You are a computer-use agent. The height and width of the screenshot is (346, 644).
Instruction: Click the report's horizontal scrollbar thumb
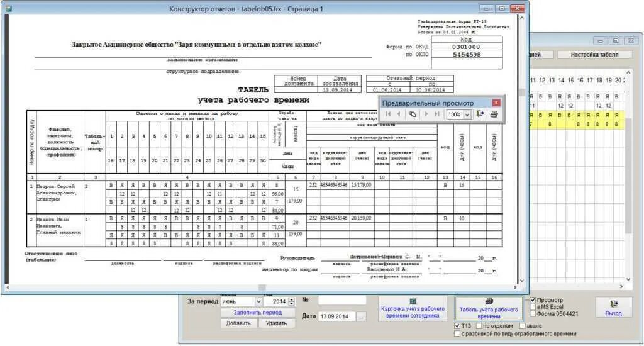point(262,287)
